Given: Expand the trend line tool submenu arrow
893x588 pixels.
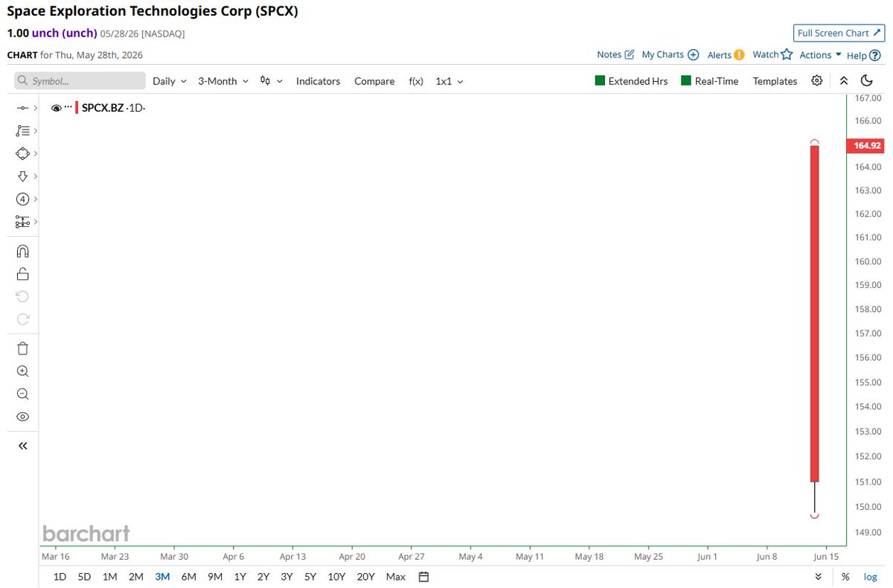Looking at the screenshot, I should pos(35,108).
